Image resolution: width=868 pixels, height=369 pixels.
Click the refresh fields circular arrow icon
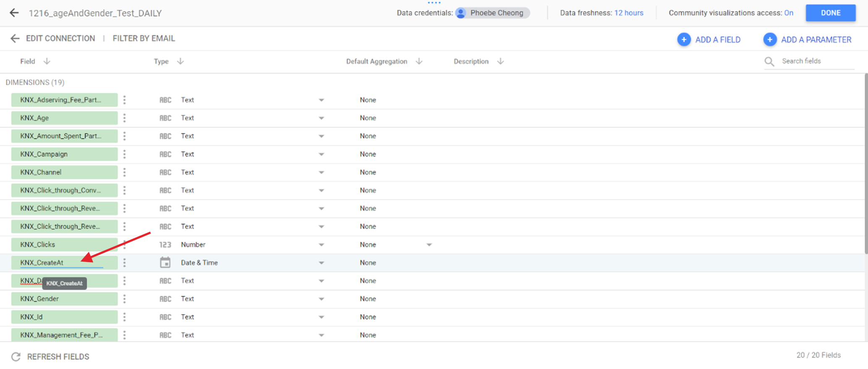coord(16,357)
